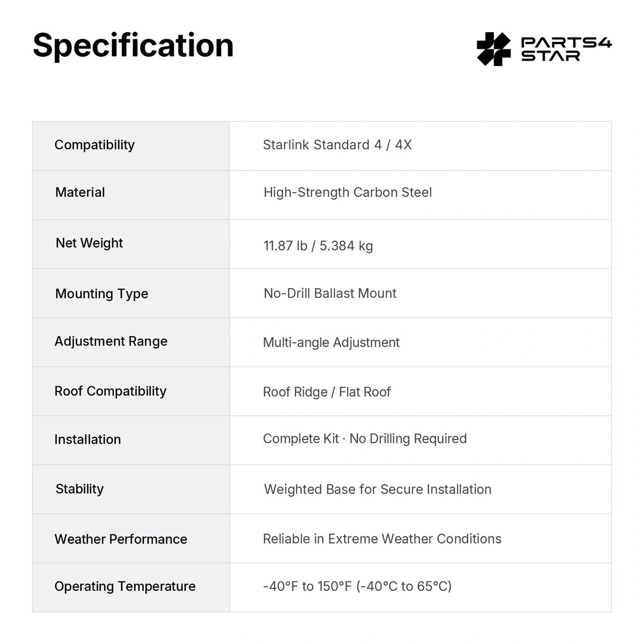Click the Parts4Star logo icon
This screenshot has height=644, width=644.
pyautogui.click(x=494, y=49)
